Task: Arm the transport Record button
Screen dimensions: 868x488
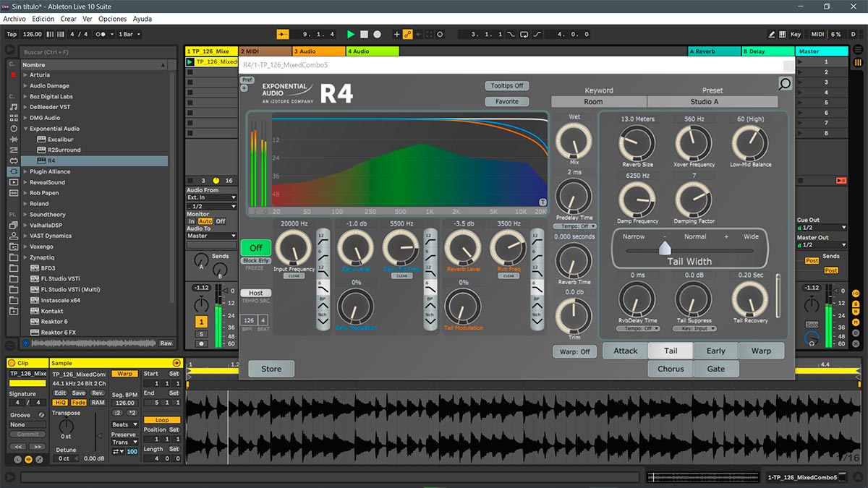Action: click(377, 34)
